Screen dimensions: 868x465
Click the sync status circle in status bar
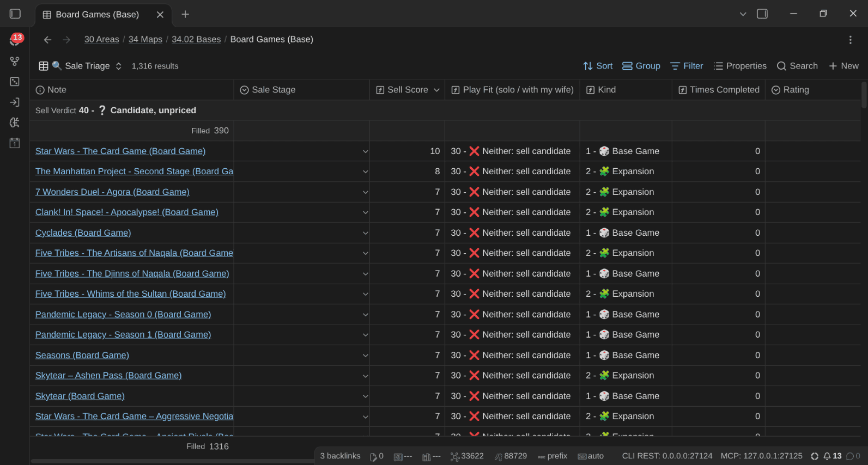[x=815, y=456]
